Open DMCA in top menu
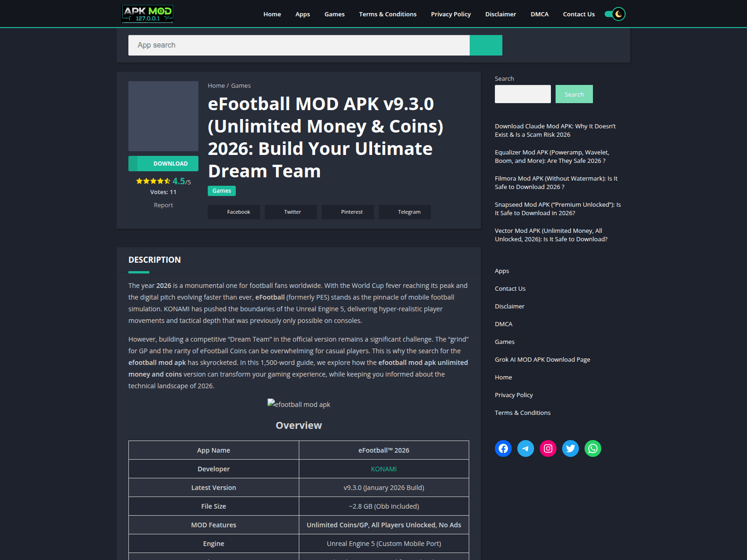Image resolution: width=747 pixels, height=560 pixels. point(539,14)
